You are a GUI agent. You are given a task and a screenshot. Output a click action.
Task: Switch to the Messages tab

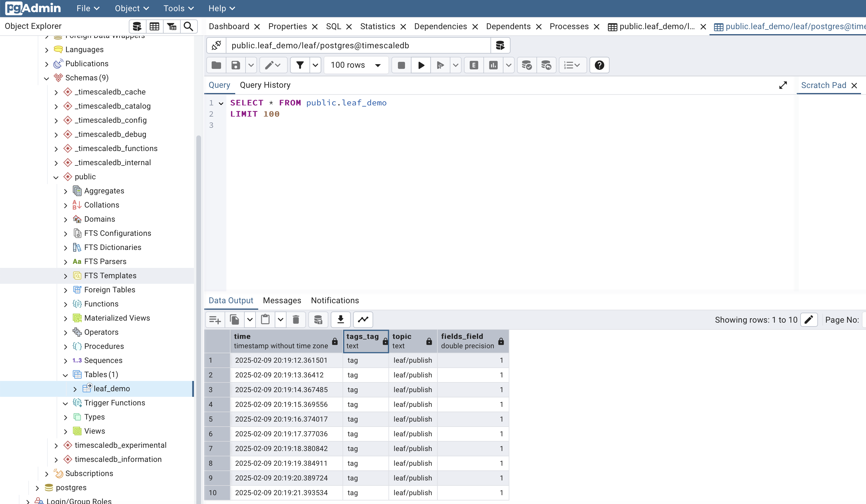point(282,300)
